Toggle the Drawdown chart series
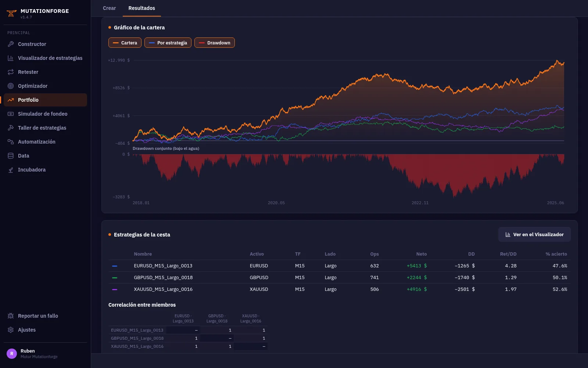Viewport: 588px width, 368px height. point(215,43)
